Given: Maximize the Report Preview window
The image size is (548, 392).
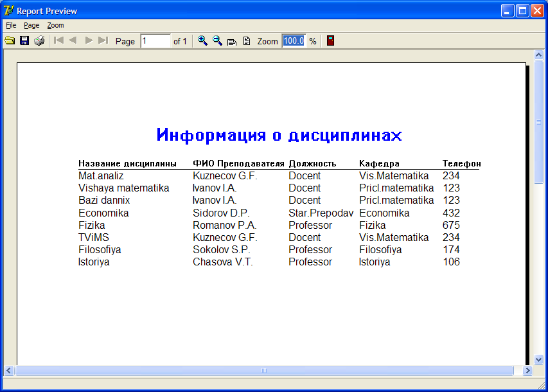Looking at the screenshot, I should pos(522,11).
